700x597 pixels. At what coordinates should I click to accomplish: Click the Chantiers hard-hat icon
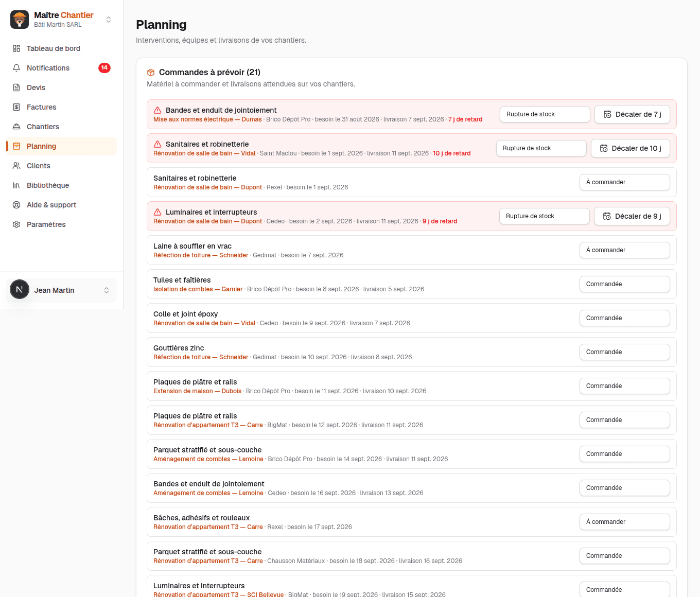pyautogui.click(x=16, y=127)
